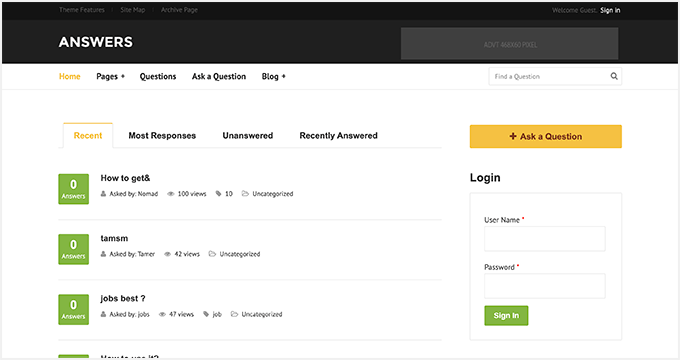Expand the Blog menu
The height and width of the screenshot is (360, 680).
[x=273, y=76]
